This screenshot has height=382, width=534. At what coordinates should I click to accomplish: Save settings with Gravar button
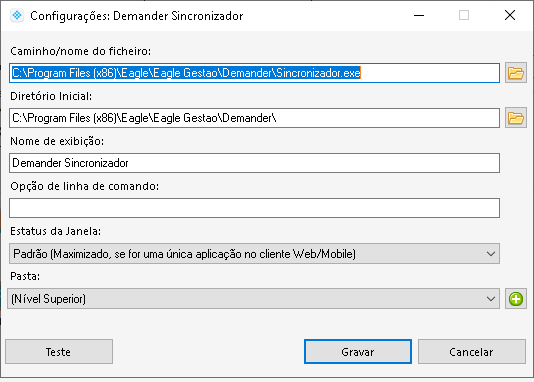point(358,352)
